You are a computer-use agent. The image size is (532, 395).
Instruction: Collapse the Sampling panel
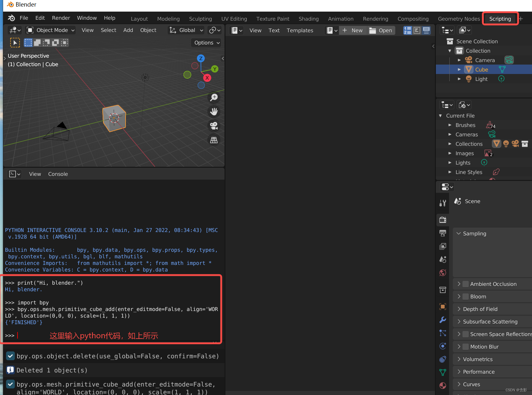[x=459, y=234]
